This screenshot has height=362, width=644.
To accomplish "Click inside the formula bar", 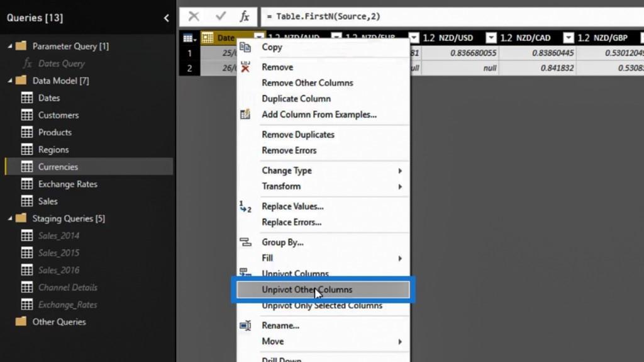I will [452, 16].
